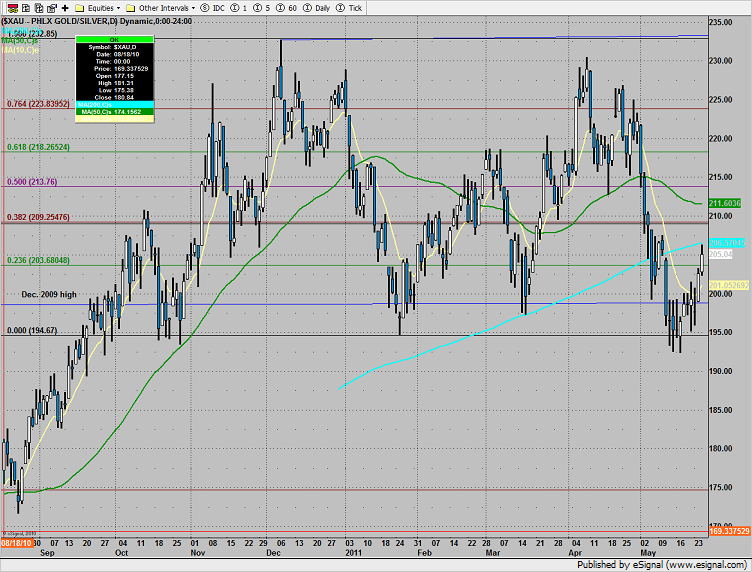Click the plus icon in toolbar
752x572 pixels.
click(x=65, y=8)
